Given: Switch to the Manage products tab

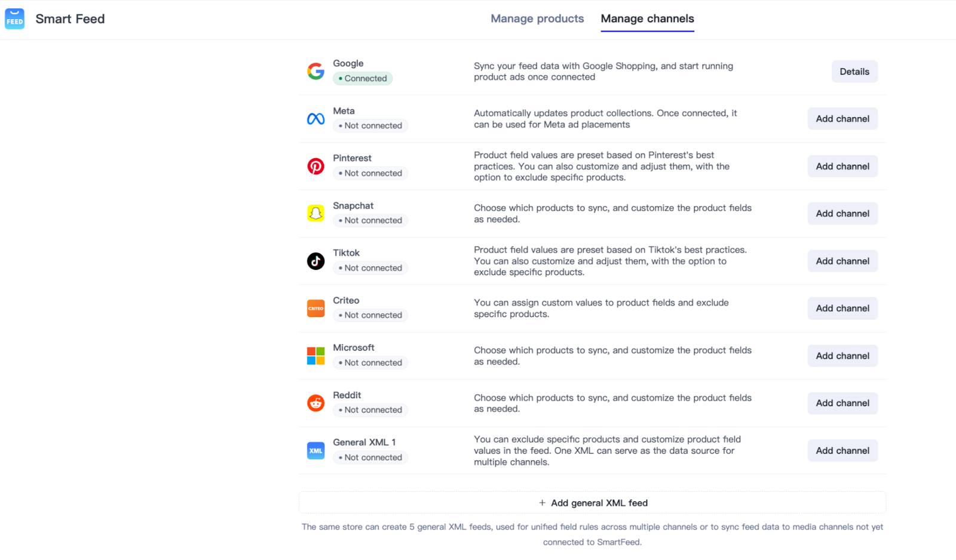Looking at the screenshot, I should click(x=537, y=19).
